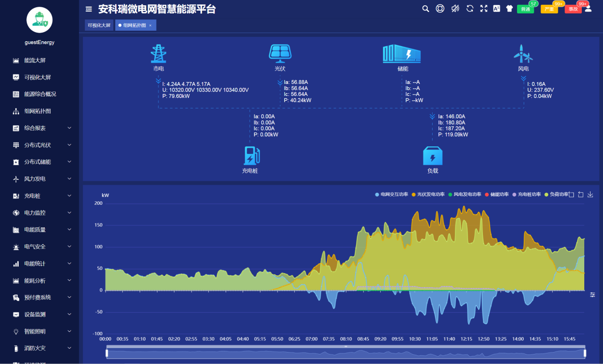
Task: Click the 严重 alarm counter
Action: point(548,8)
